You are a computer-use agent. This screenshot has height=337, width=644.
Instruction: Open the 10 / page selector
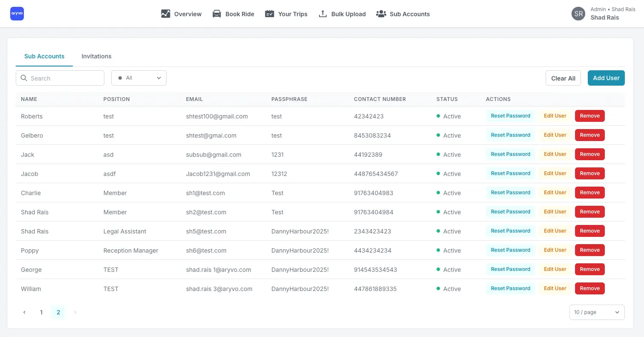596,312
